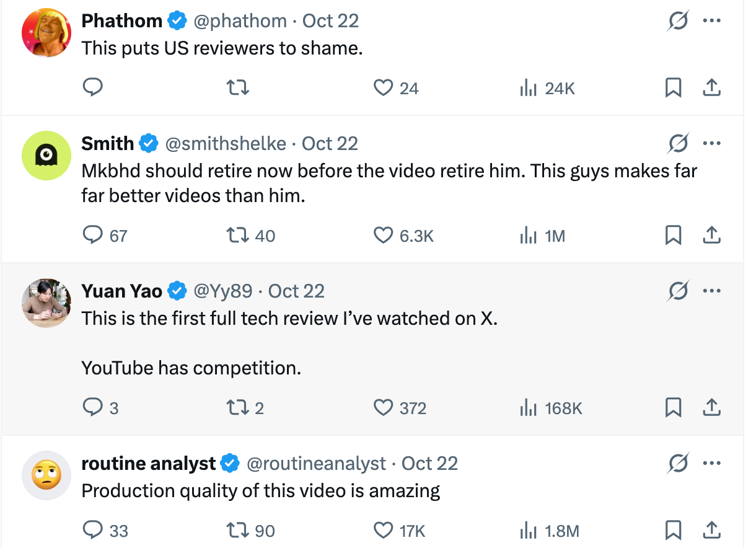Screen dimensions: 756x548
Task: Share Smith's tweet
Action: tap(712, 236)
